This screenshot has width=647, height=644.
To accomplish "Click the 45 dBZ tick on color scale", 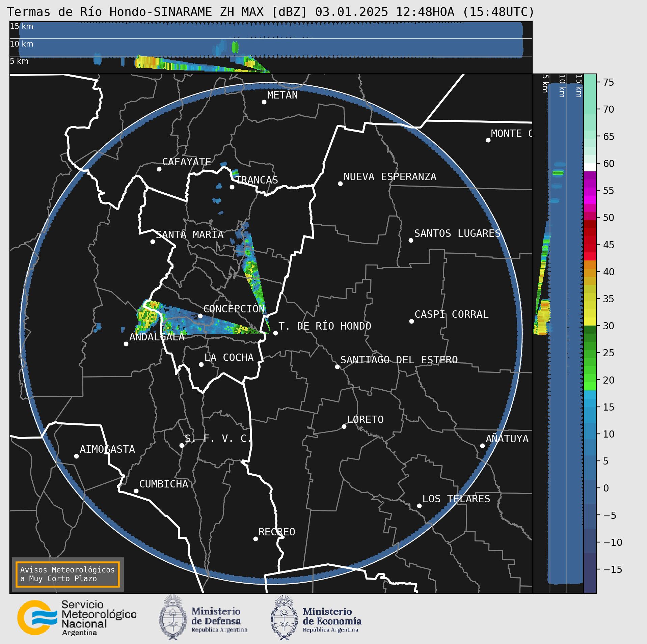I will tap(608, 245).
